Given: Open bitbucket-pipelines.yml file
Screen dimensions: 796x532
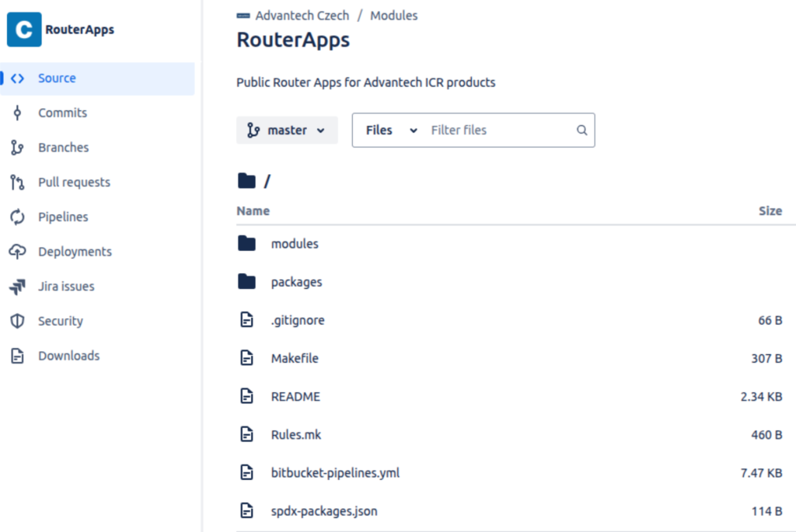Looking at the screenshot, I should point(335,473).
